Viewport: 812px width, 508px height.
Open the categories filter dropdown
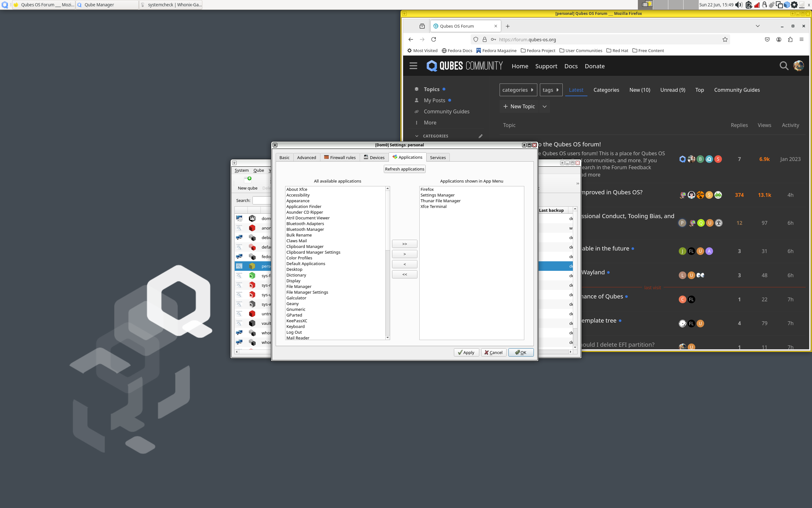pyautogui.click(x=518, y=90)
